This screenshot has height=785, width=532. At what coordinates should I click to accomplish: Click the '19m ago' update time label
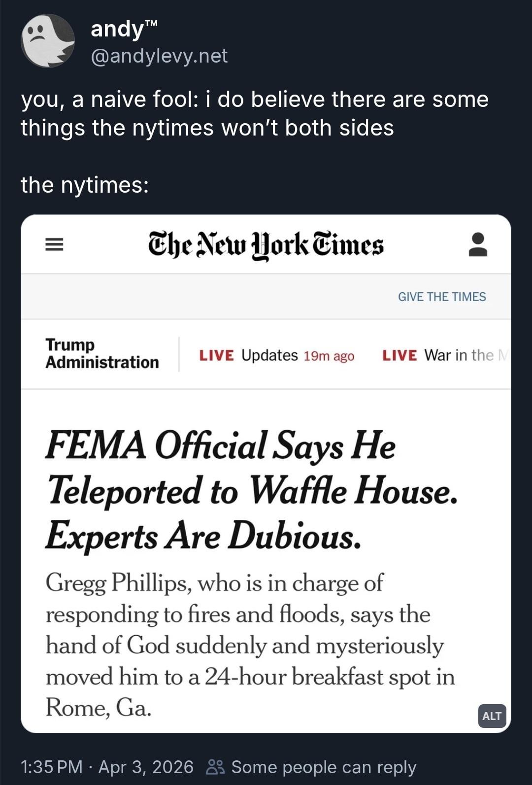tap(329, 356)
